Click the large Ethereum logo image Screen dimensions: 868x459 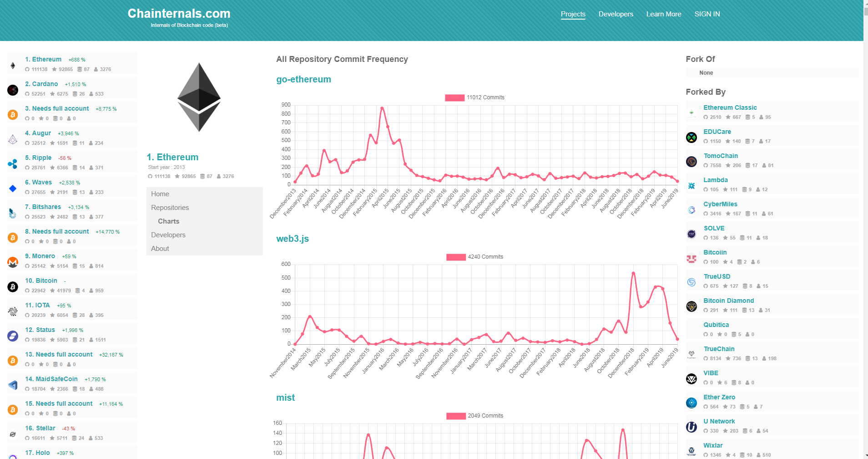point(199,97)
